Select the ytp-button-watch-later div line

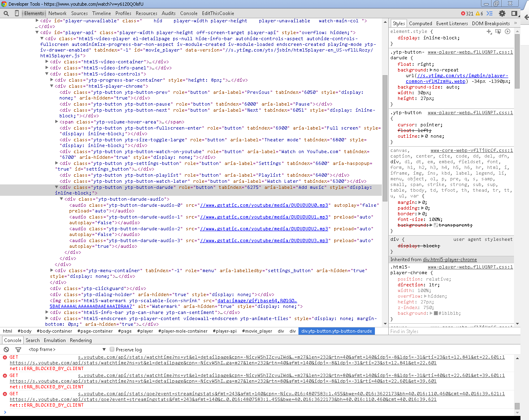213,181
